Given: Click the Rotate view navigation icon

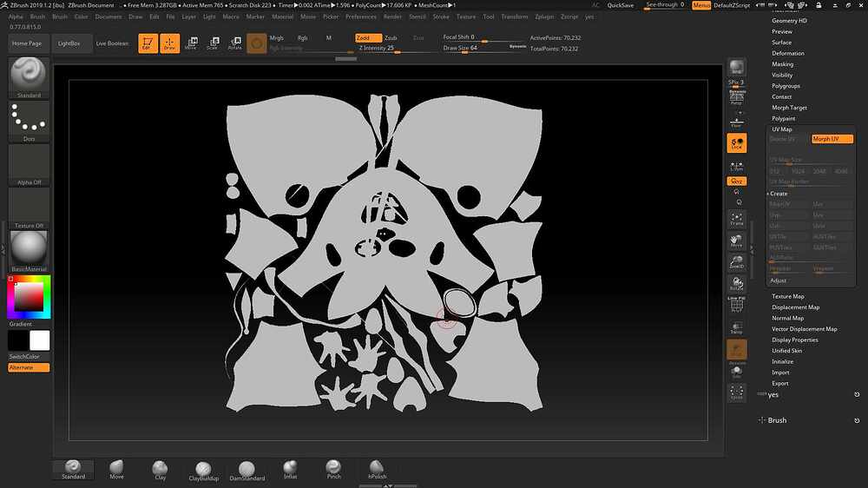Looking at the screenshot, I should coord(736,284).
